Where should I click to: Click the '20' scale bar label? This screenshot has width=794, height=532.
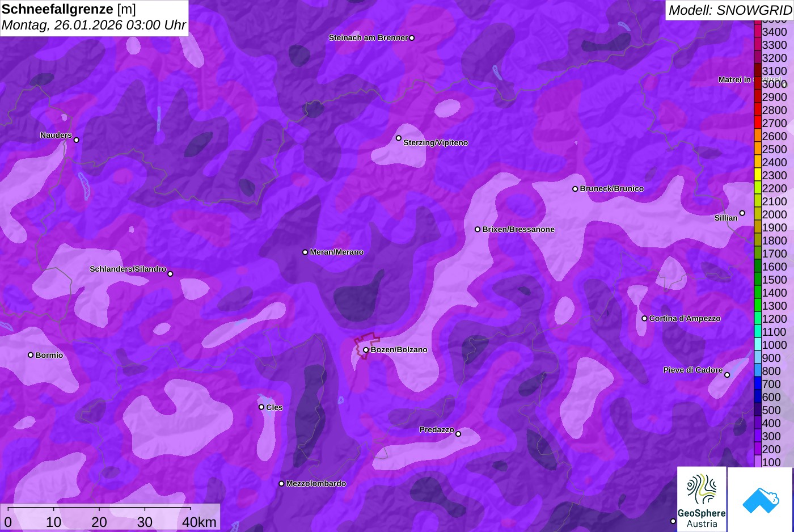[99, 522]
